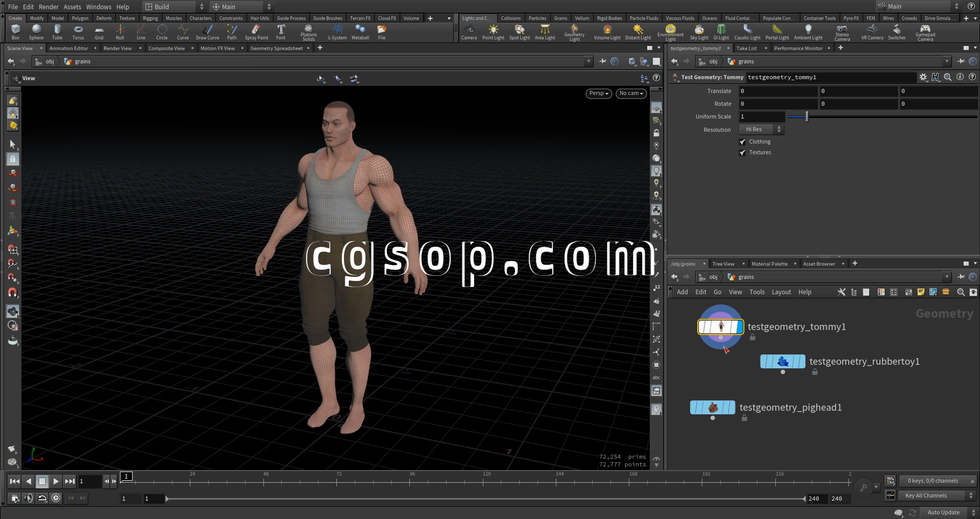980x519 pixels.
Task: Disable the Textures checkbox
Action: pos(743,153)
